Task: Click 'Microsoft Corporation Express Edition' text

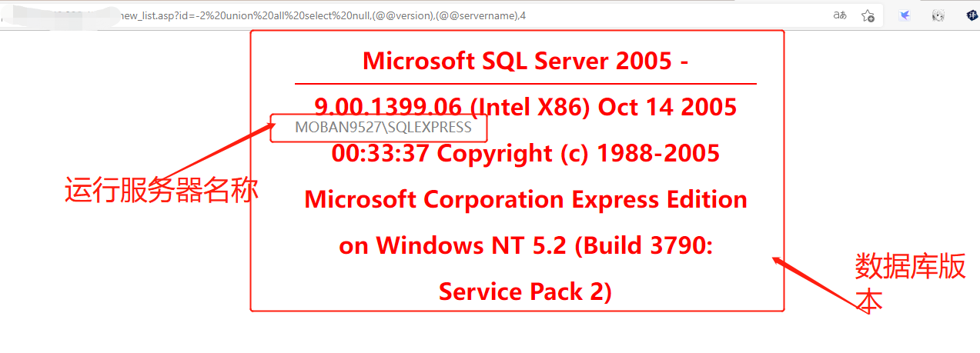Action: tap(526, 199)
